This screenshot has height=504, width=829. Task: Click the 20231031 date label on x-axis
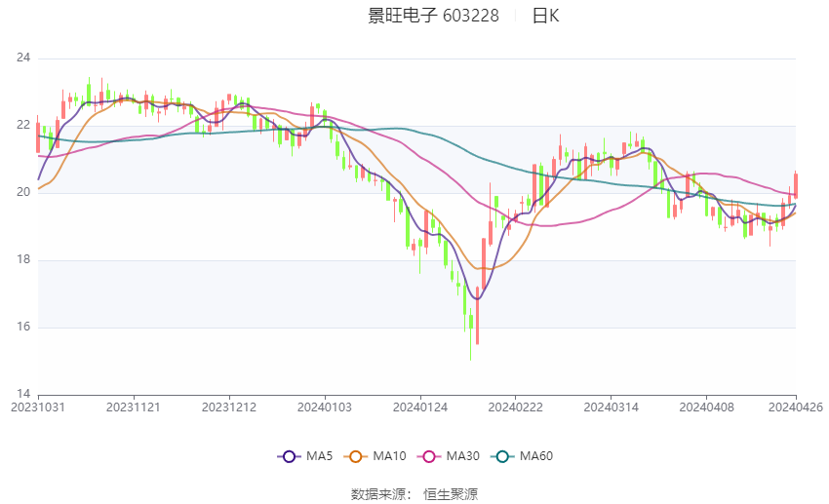pos(38,406)
